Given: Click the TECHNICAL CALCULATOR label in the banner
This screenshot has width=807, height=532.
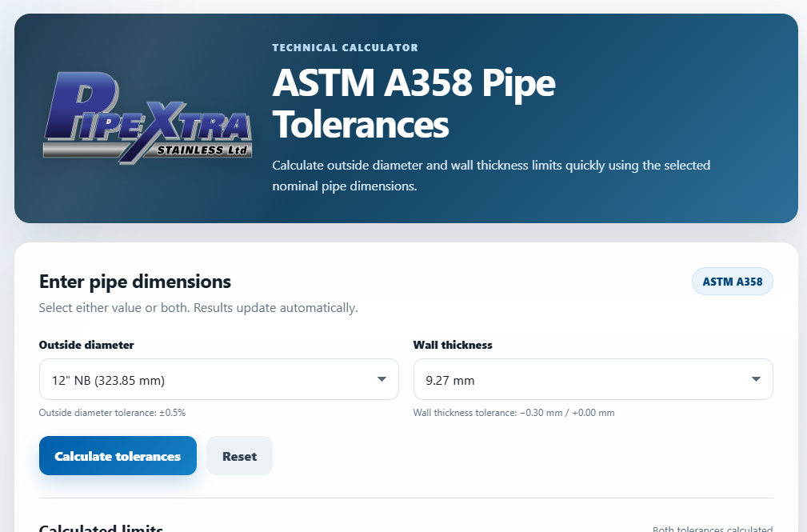Looking at the screenshot, I should point(345,48).
